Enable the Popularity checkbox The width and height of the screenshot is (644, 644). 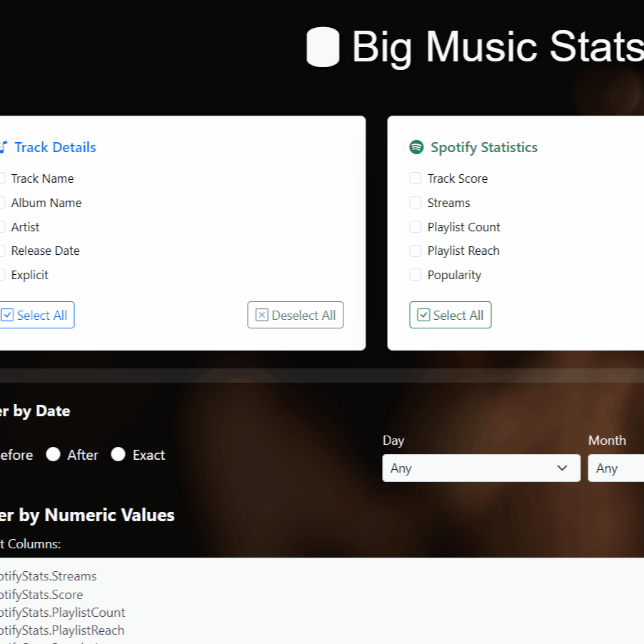416,275
